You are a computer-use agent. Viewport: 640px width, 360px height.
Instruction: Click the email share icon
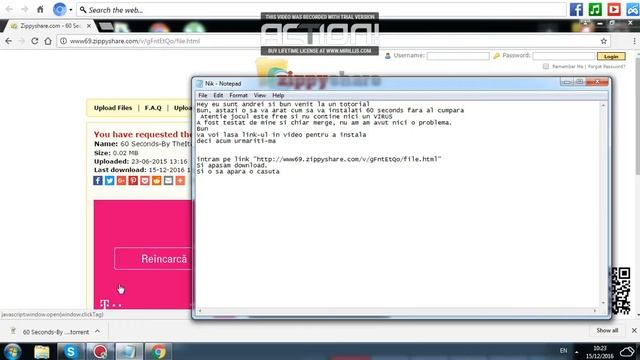(x=169, y=180)
